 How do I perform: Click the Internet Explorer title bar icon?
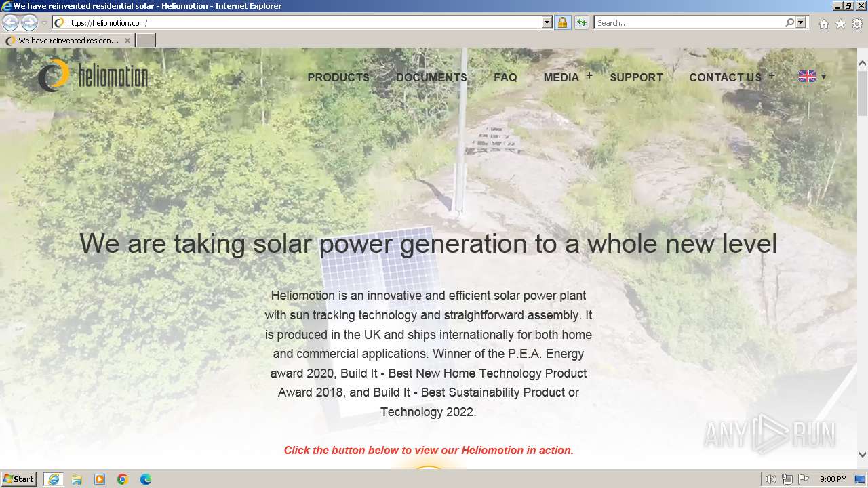pos(7,6)
